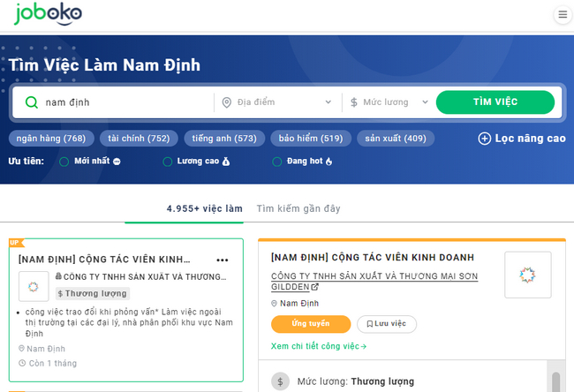
Task: Click the location pin icon in search bar
Action: pyautogui.click(x=227, y=102)
